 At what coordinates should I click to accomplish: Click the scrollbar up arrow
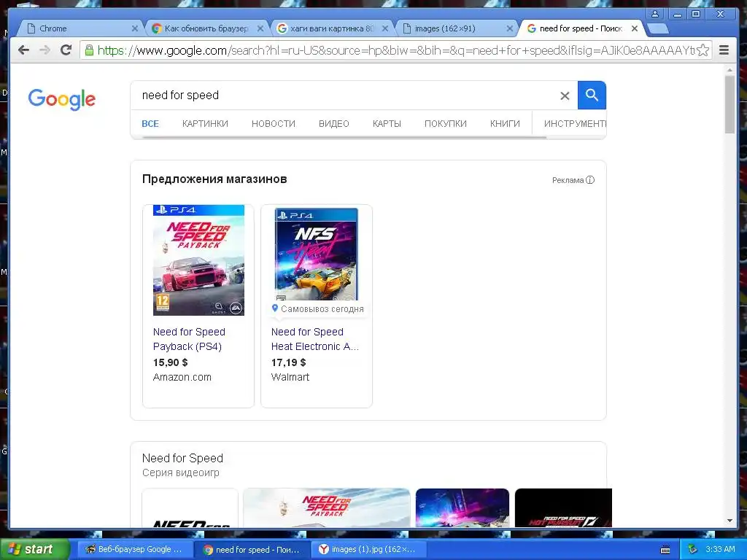coord(729,70)
